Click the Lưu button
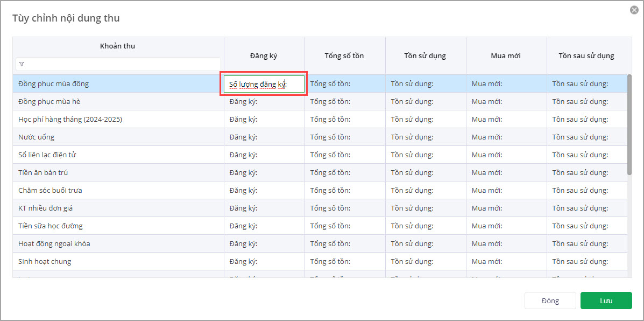 (x=606, y=301)
